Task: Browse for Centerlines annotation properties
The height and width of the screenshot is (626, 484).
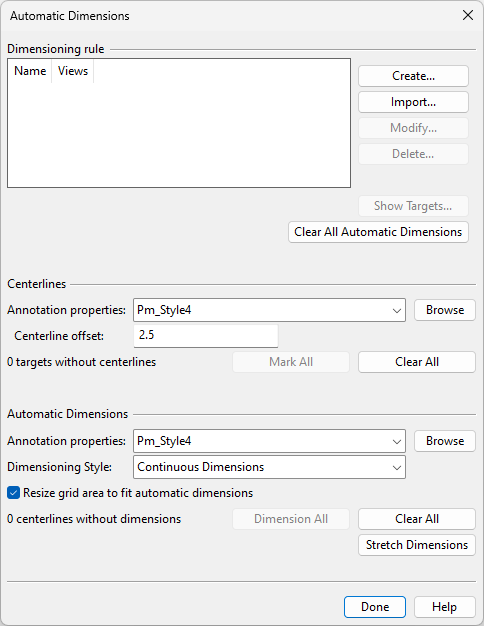Action: coord(445,310)
